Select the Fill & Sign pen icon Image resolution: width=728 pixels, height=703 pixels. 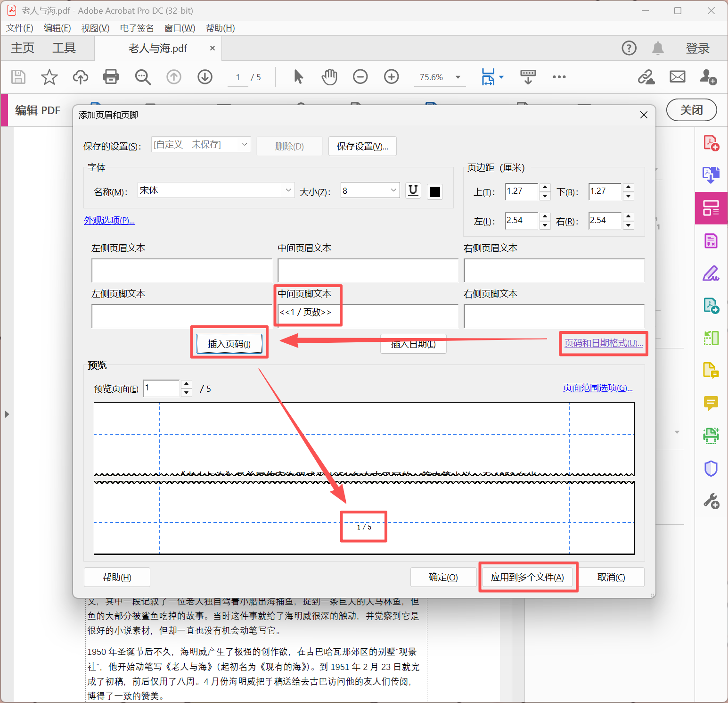711,273
